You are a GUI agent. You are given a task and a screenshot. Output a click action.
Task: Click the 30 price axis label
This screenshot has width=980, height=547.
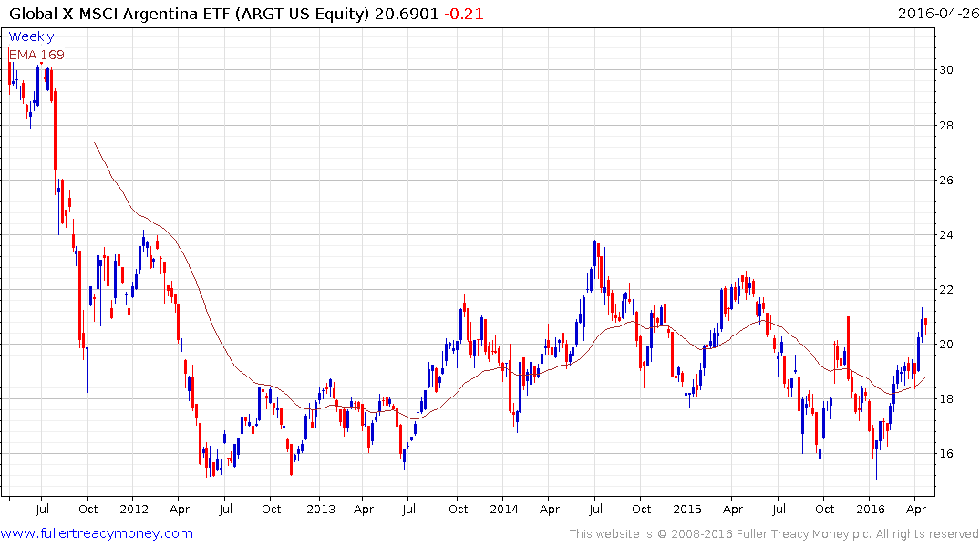(946, 70)
